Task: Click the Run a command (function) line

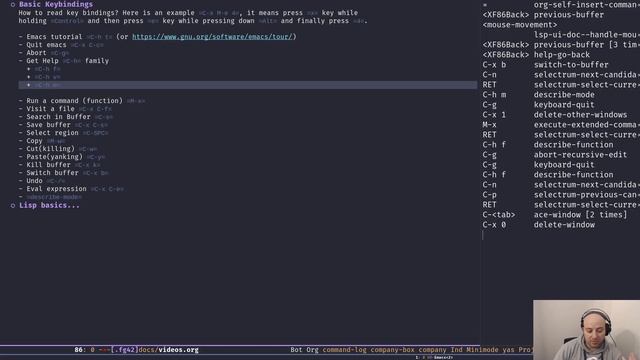Action: click(x=82, y=101)
